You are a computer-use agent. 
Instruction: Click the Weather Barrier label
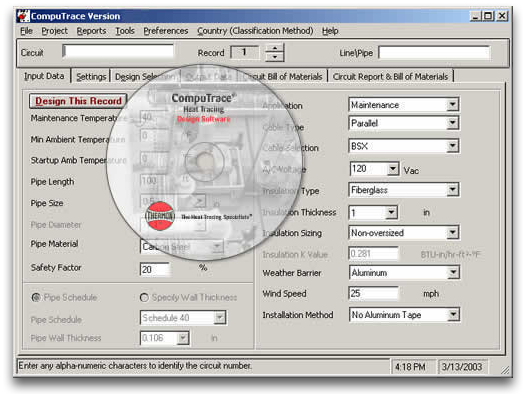(292, 273)
